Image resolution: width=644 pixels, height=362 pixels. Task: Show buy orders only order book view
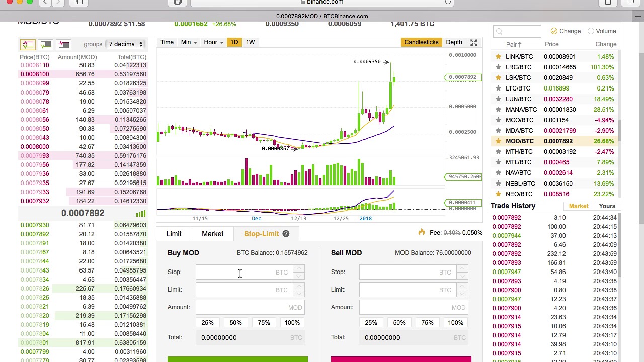[x=45, y=44]
